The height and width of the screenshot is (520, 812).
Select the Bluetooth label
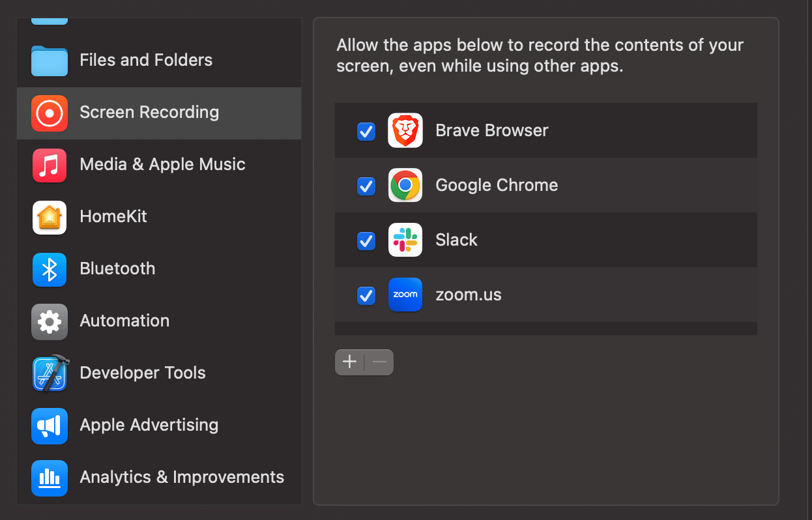pyautogui.click(x=117, y=268)
